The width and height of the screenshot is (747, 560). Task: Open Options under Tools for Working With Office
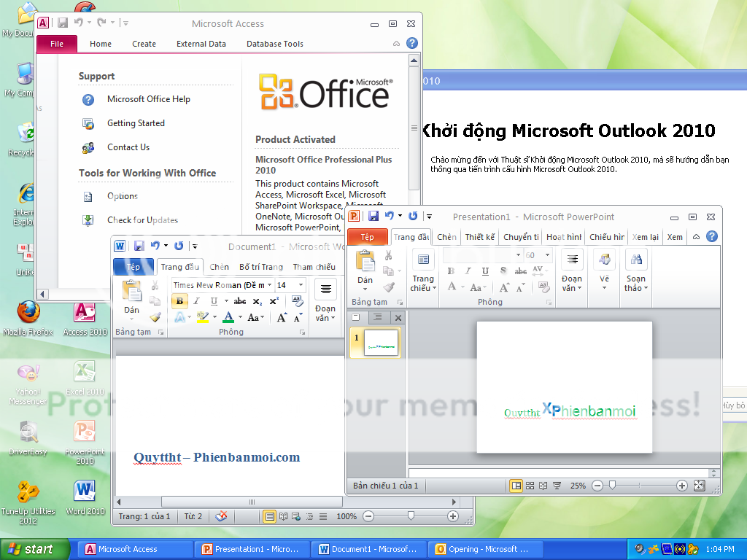click(x=123, y=196)
